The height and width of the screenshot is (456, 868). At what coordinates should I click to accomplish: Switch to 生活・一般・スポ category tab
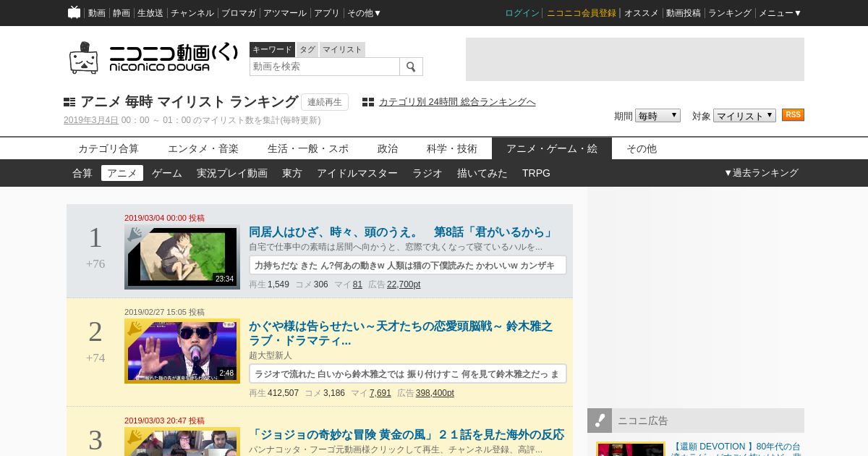pos(308,148)
